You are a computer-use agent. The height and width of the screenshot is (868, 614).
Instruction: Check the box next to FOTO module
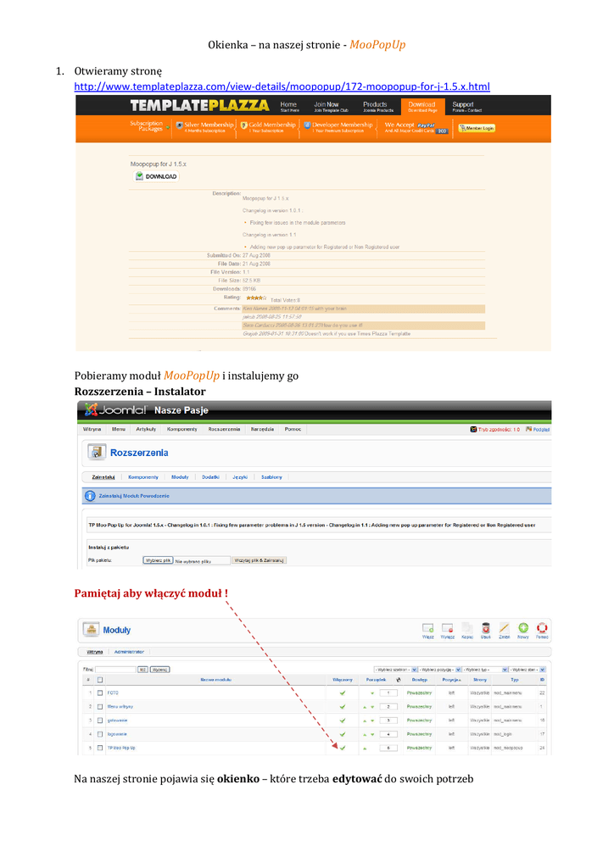pos(99,693)
